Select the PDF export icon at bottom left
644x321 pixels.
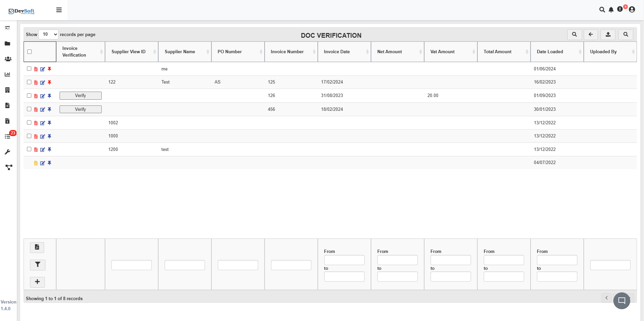point(37,247)
